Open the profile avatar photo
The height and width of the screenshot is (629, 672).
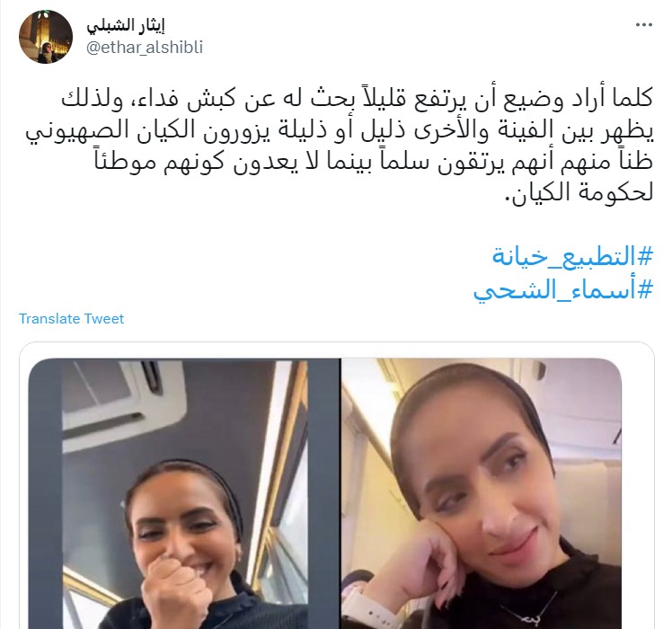46,38
